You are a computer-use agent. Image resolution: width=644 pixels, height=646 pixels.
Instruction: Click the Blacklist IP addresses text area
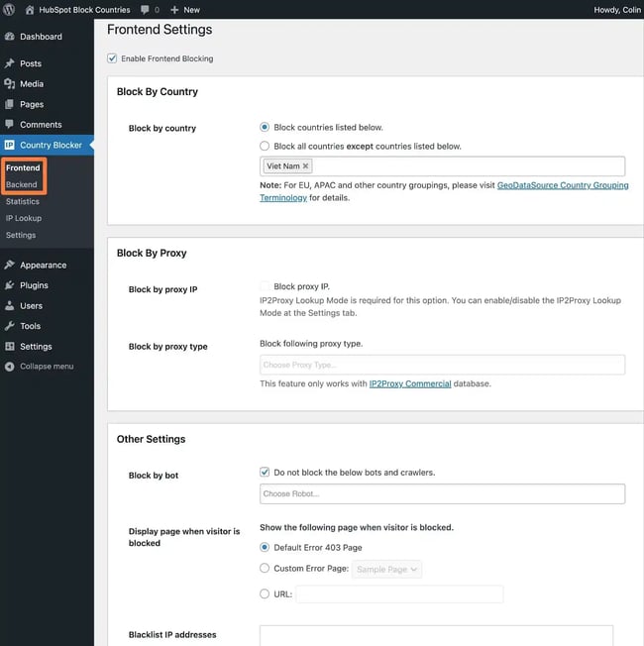click(x=436, y=636)
